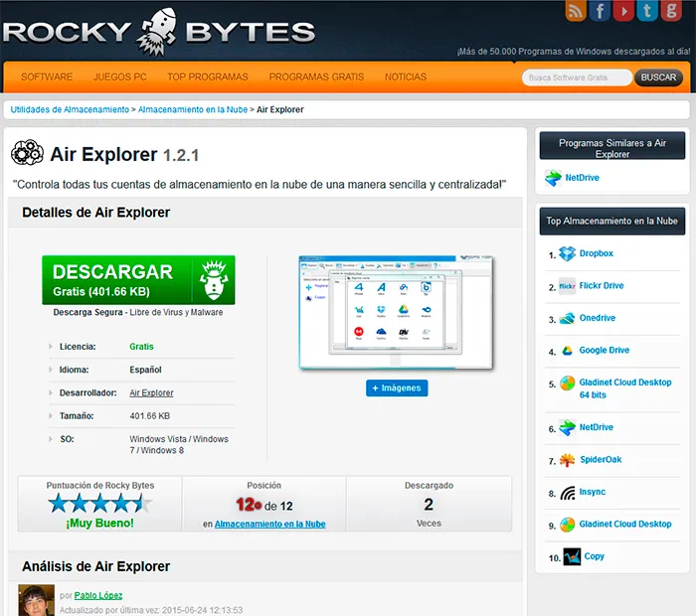This screenshot has width=696, height=616.
Task: Open the YouTube social icon
Action: point(623,10)
